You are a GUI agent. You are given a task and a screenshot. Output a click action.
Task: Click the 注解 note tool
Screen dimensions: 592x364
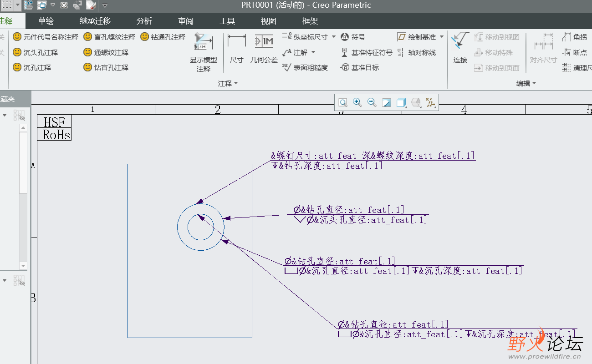(x=295, y=52)
